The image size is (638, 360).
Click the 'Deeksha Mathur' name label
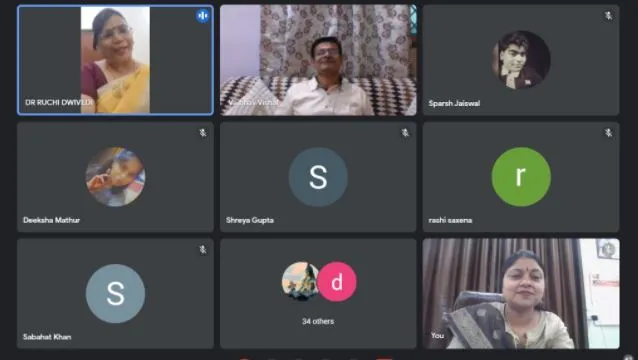point(51,220)
